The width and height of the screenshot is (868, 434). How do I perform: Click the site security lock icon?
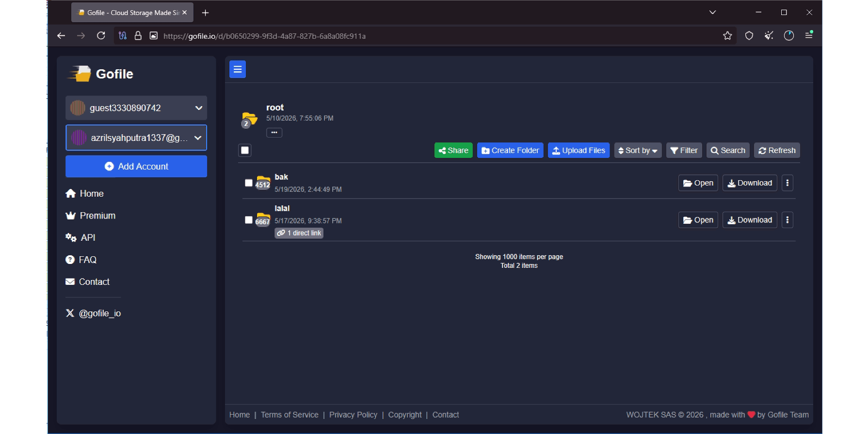(138, 35)
